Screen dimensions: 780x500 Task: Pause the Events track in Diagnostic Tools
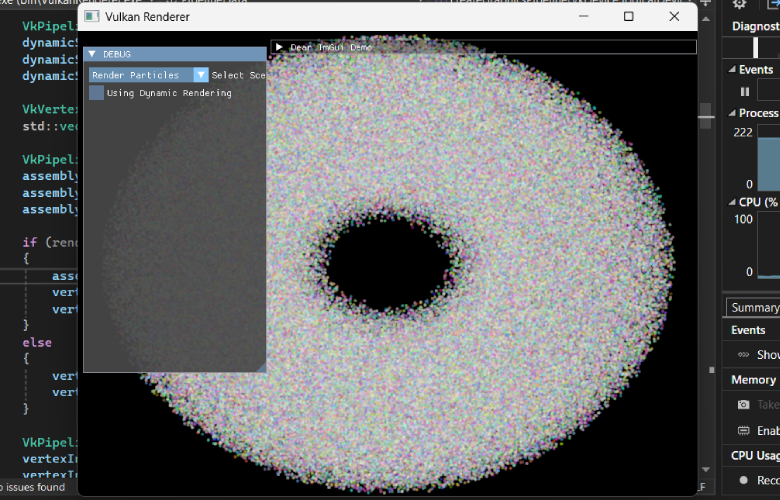(x=745, y=92)
